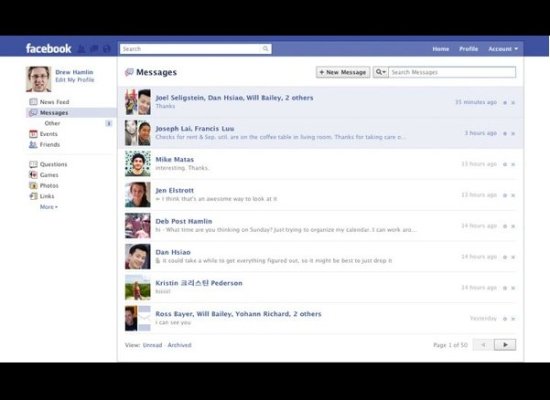
Task: Click the Messages heading icon
Action: 129,72
